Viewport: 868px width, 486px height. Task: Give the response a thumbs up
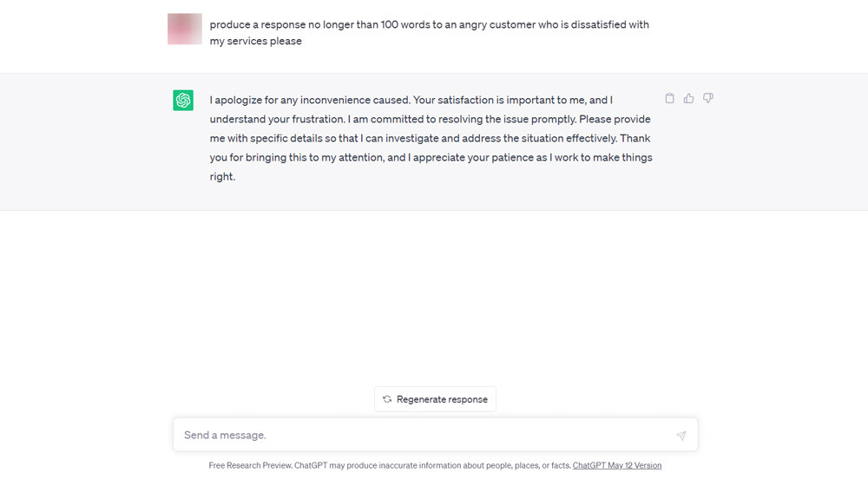click(x=688, y=99)
